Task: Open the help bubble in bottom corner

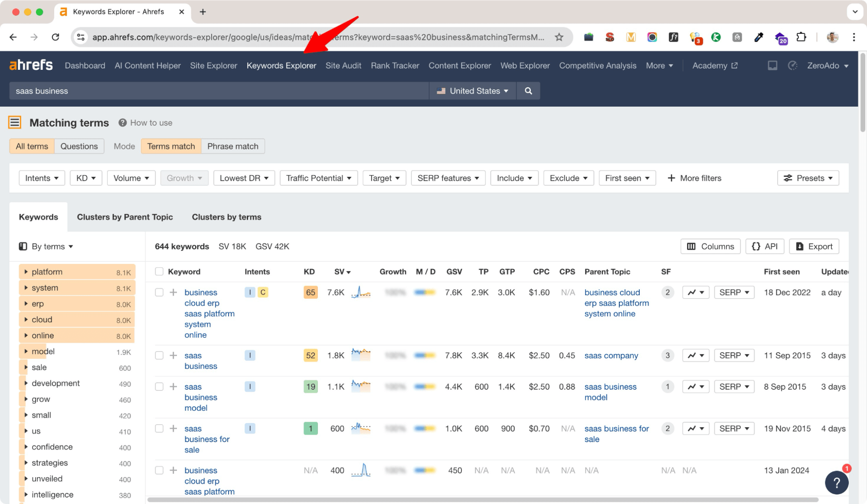Action: (x=837, y=482)
